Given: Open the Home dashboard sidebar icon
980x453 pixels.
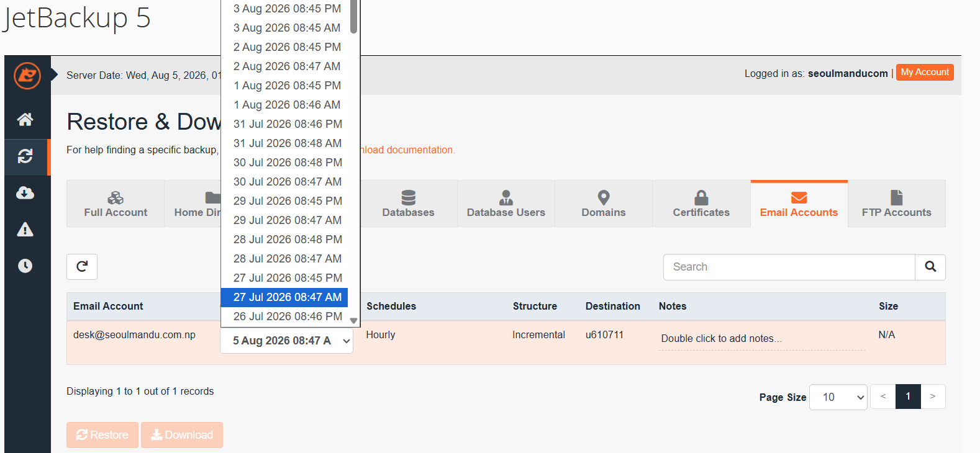Looking at the screenshot, I should 25,119.
